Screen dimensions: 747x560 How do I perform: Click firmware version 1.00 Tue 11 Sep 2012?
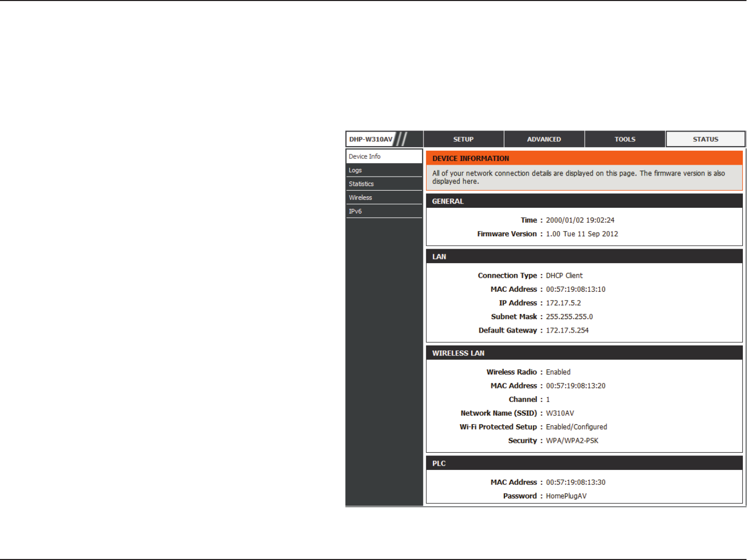pyautogui.click(x=582, y=234)
